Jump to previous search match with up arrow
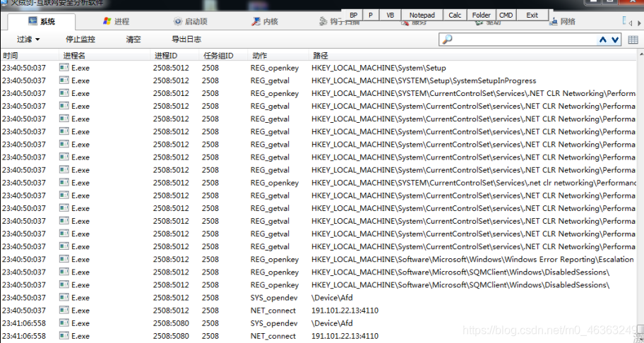Screen dimensions: 644x343 (x=602, y=40)
